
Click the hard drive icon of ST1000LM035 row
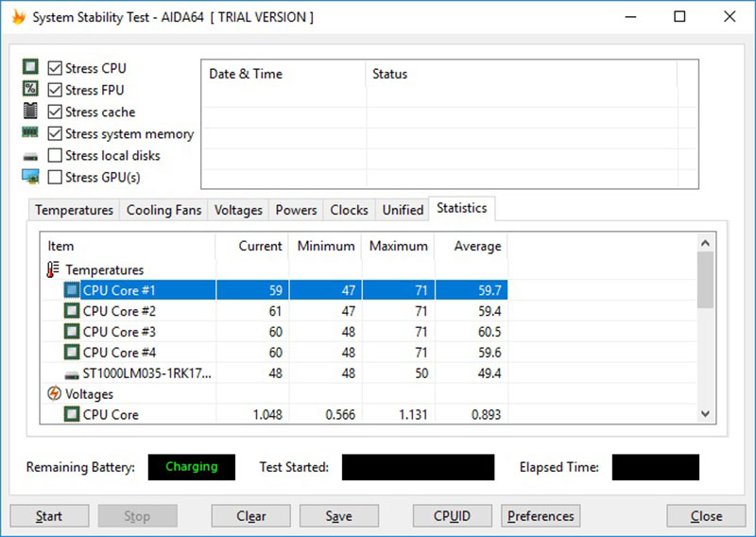(72, 375)
